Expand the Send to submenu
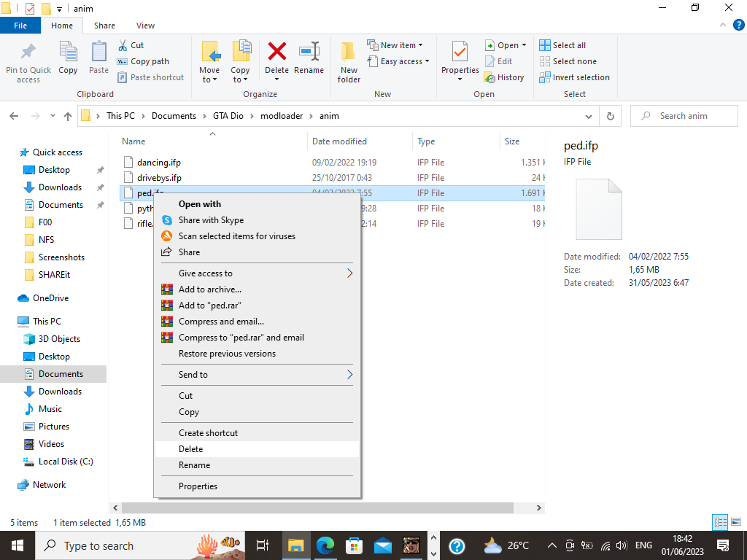 tap(258, 375)
